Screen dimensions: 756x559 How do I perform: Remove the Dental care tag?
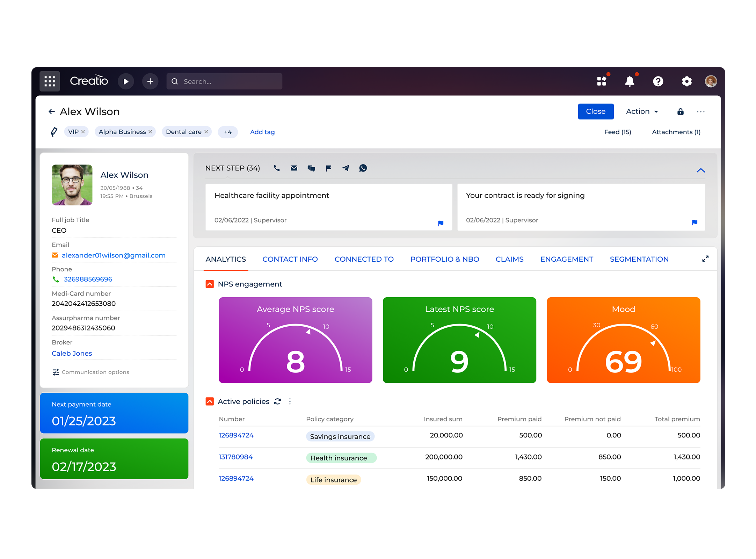tap(206, 132)
